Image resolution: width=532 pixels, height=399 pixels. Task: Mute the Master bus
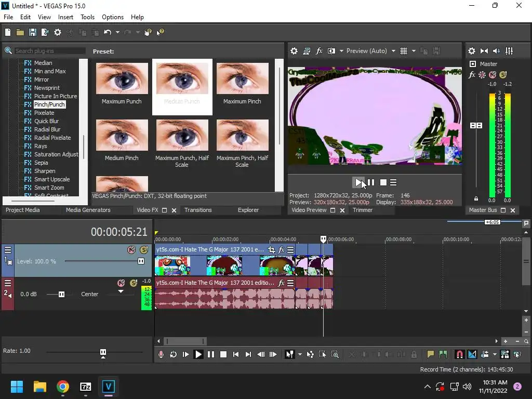click(x=493, y=75)
